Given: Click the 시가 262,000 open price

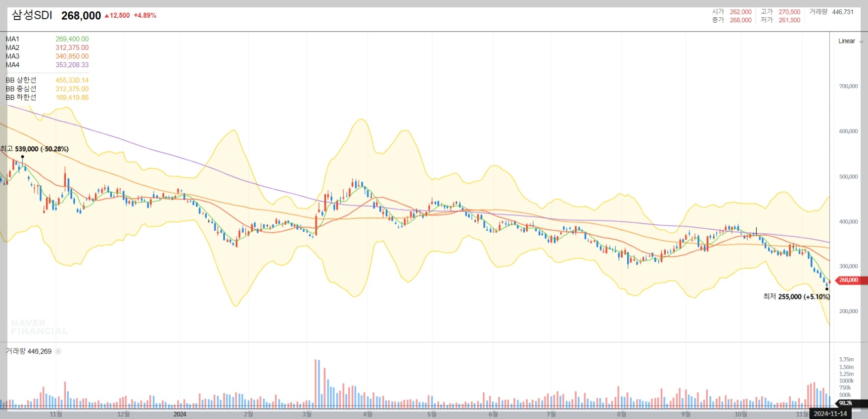Looking at the screenshot, I should [x=731, y=12].
